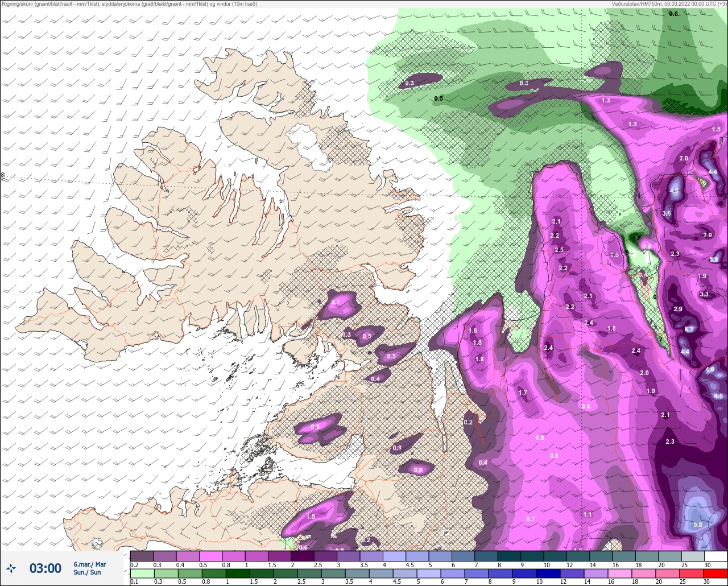The height and width of the screenshot is (586, 728).
Task: Click snow legend swatch between 0.5 and 0.8
Action: click(210, 556)
